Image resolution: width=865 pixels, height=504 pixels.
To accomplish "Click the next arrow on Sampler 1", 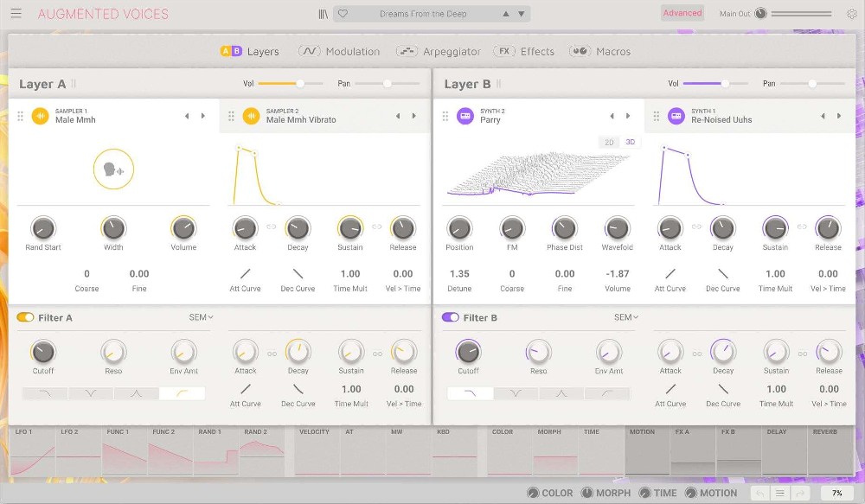I will pyautogui.click(x=202, y=115).
